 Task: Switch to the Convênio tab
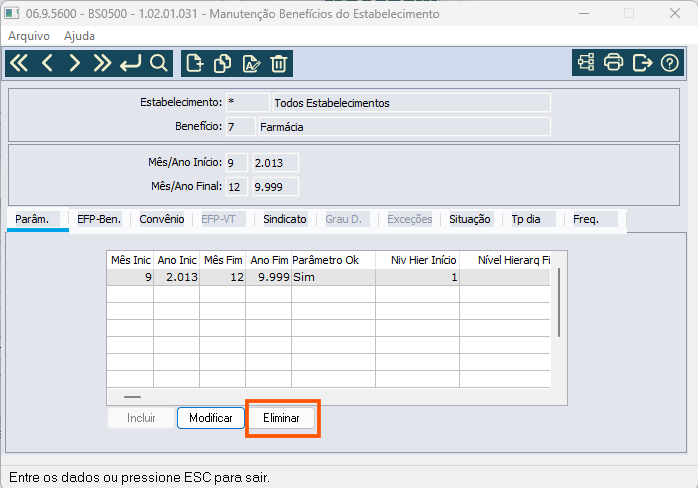click(x=162, y=219)
